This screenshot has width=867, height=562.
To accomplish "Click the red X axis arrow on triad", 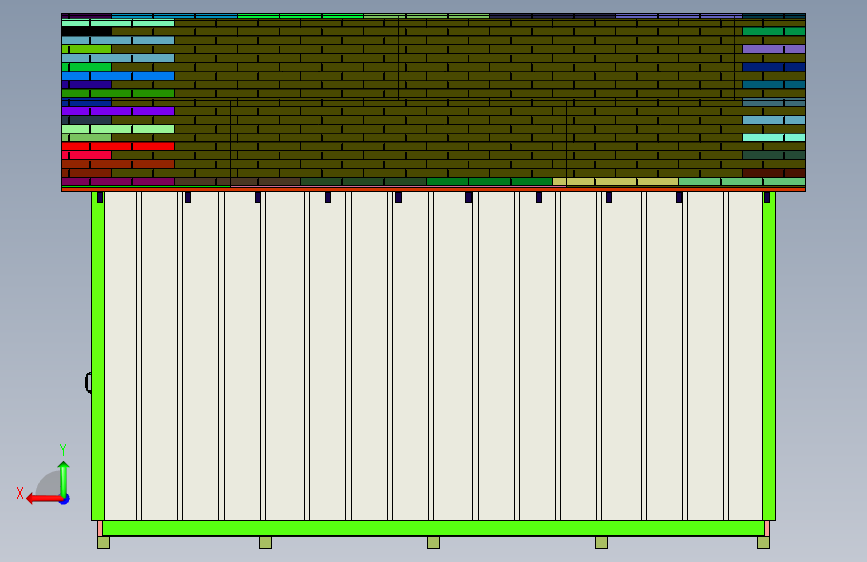I will (43, 498).
